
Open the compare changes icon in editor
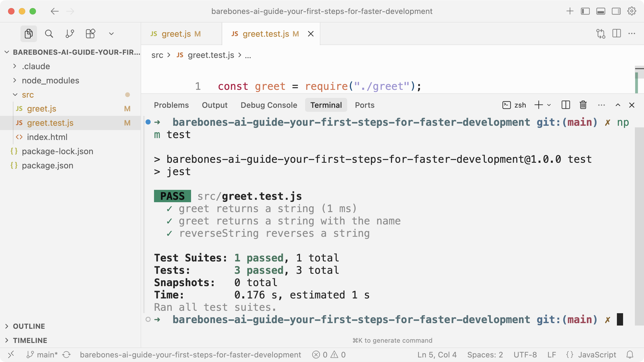coord(601,34)
